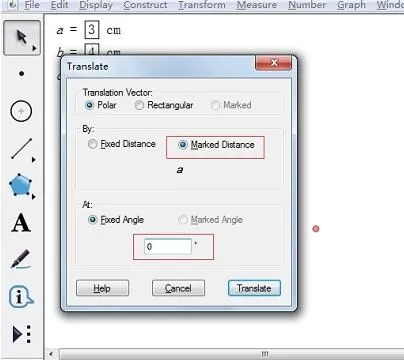The height and width of the screenshot is (360, 404).
Task: Select the red point on the canvas
Action: pos(316,229)
